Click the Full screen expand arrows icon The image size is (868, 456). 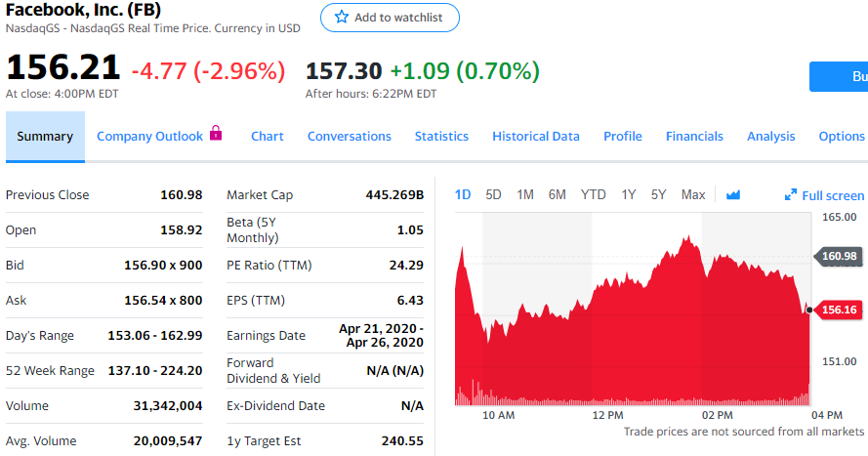tap(791, 195)
